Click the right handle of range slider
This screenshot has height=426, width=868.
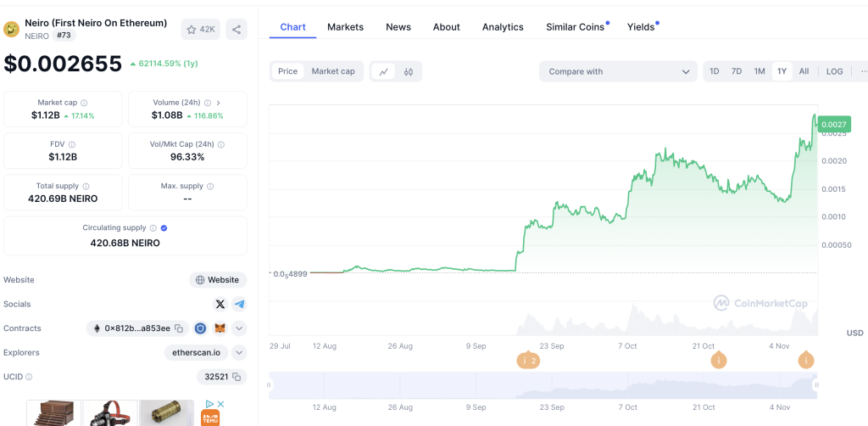(816, 385)
